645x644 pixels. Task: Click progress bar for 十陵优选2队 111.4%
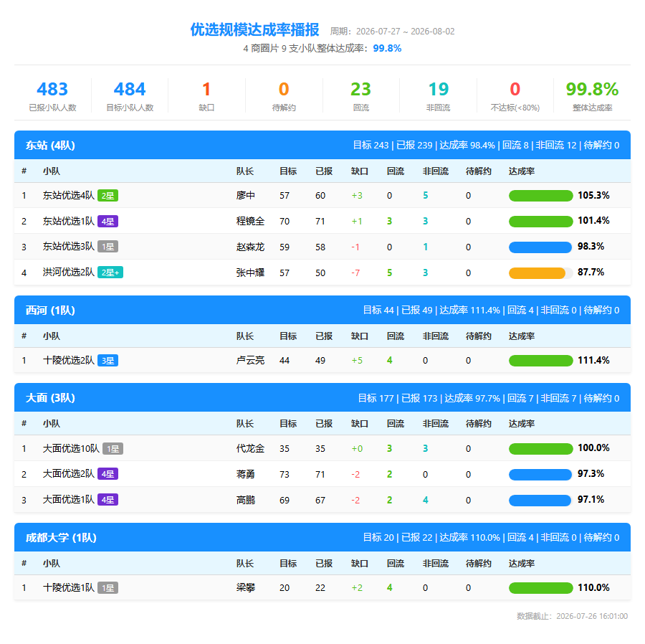tap(540, 361)
